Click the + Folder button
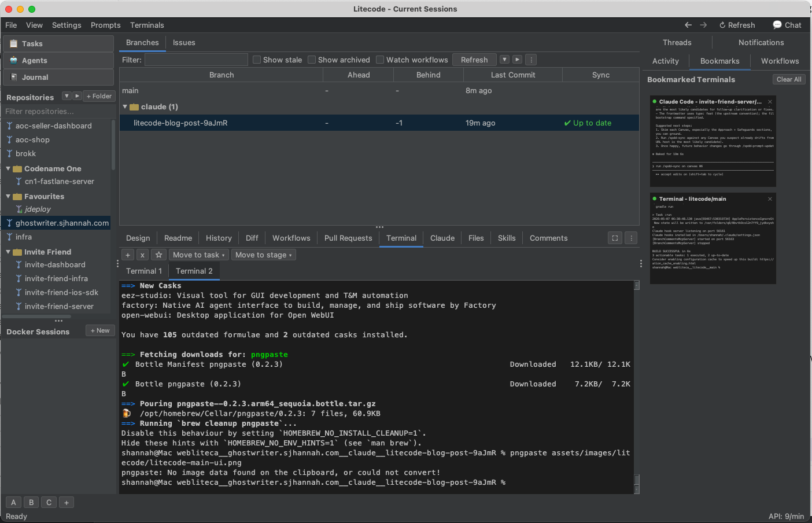The image size is (812, 523). click(99, 96)
